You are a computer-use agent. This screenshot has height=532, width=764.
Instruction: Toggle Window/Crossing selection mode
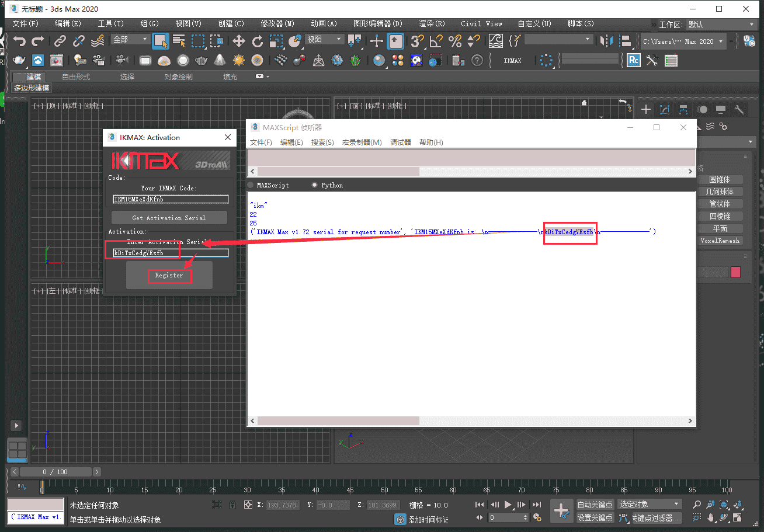(x=217, y=41)
